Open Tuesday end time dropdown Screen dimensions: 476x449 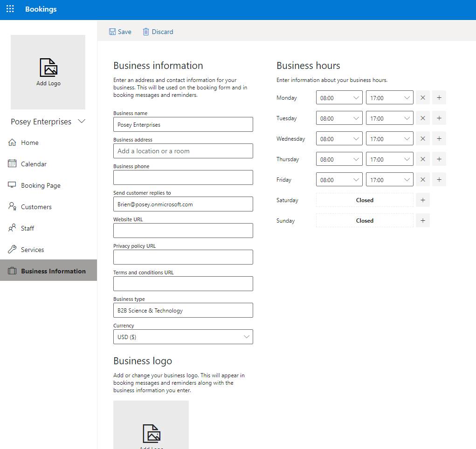(x=389, y=118)
